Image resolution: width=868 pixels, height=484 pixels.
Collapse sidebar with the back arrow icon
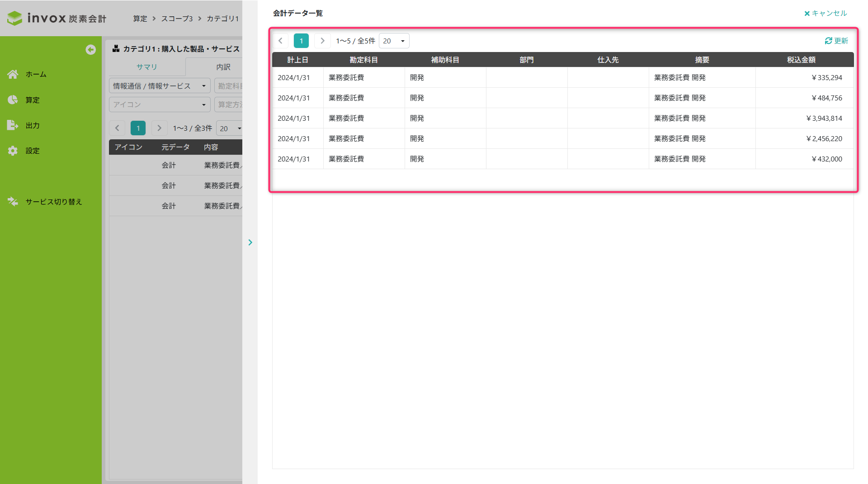(x=91, y=50)
